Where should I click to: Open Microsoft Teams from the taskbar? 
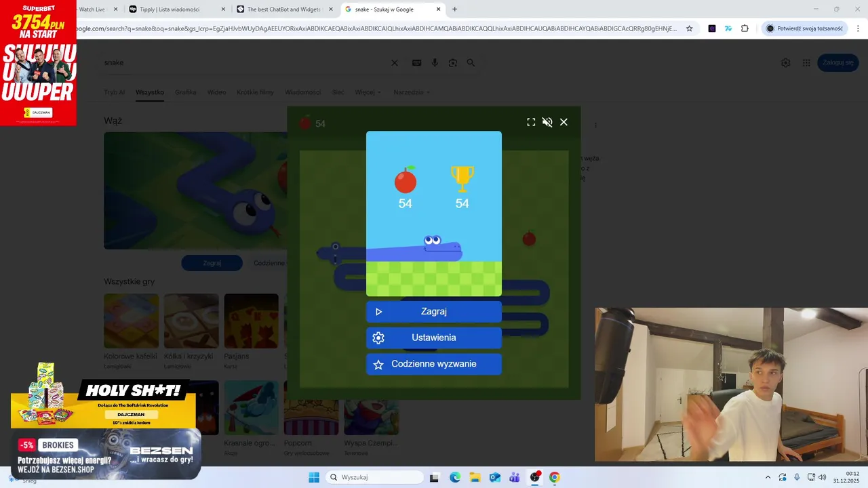(x=515, y=477)
